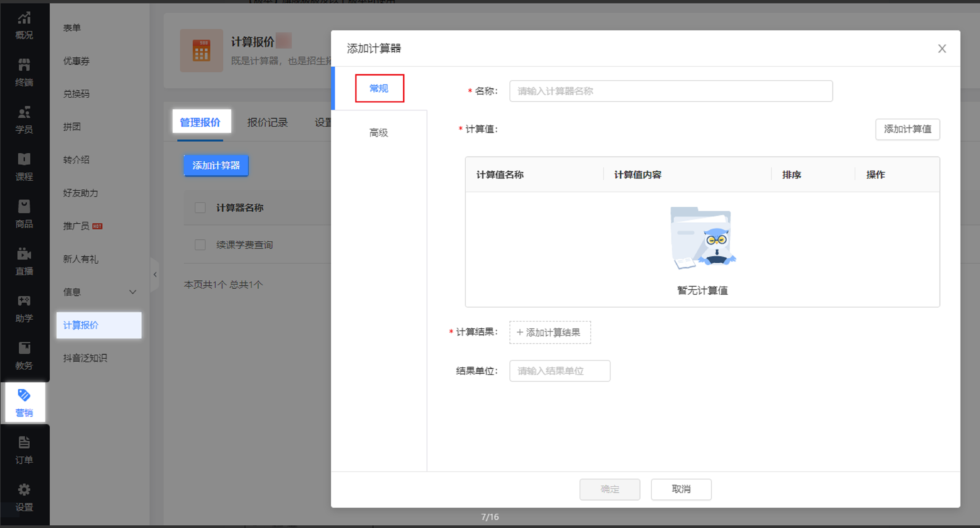The height and width of the screenshot is (528, 980).
Task: Open the 学员 students icon
Action: click(24, 112)
